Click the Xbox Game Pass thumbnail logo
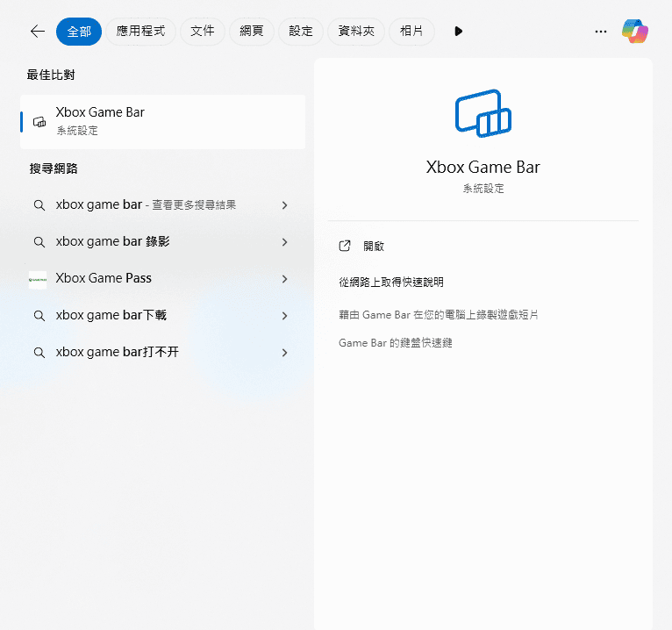The image size is (672, 630). tap(38, 280)
